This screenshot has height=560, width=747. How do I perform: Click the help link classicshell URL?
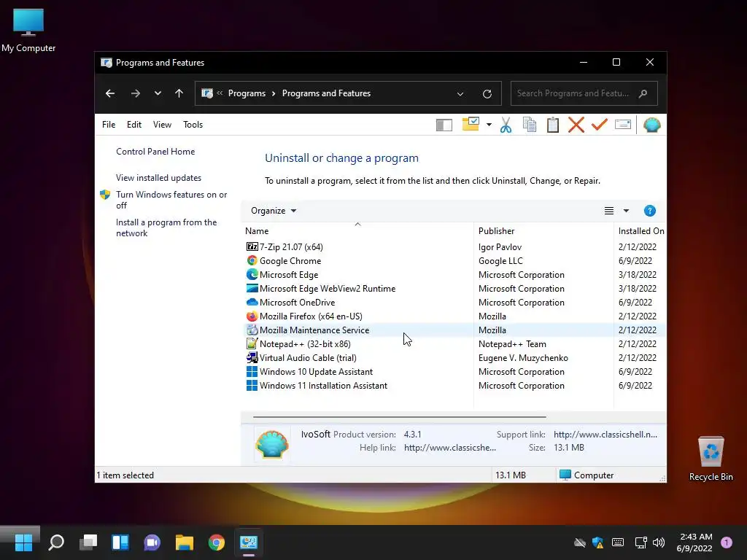coord(449,447)
